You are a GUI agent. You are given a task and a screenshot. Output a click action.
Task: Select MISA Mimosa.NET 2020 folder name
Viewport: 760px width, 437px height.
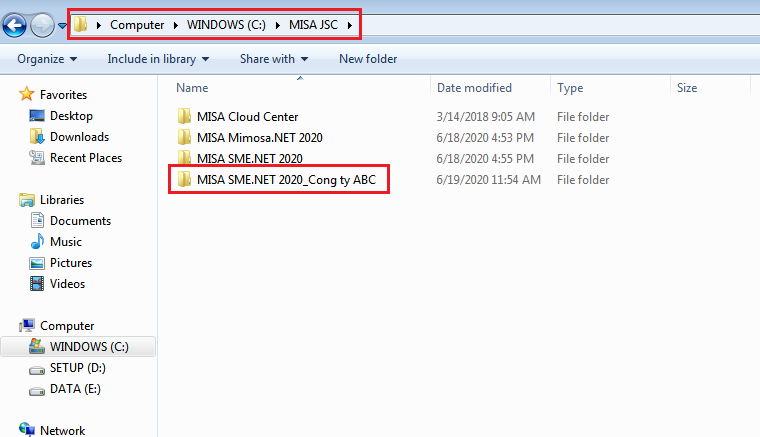[x=259, y=138]
